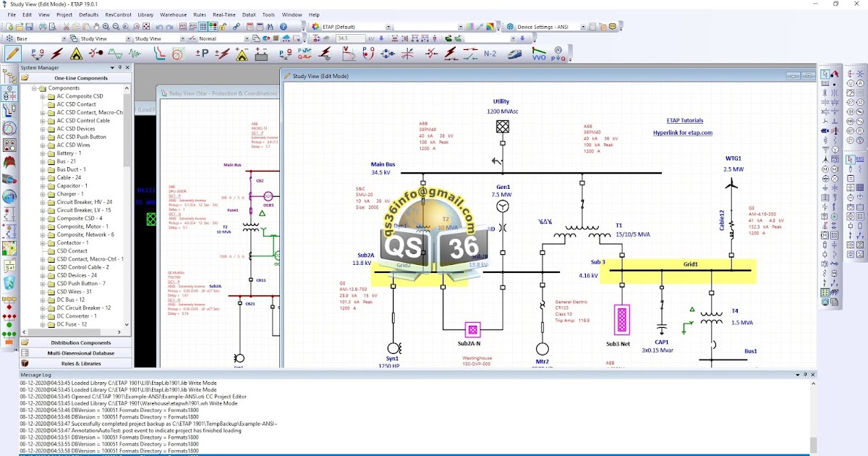Select the Gen1 generator symbol
Image resolution: width=868 pixels, height=456 pixels.
pyautogui.click(x=502, y=207)
